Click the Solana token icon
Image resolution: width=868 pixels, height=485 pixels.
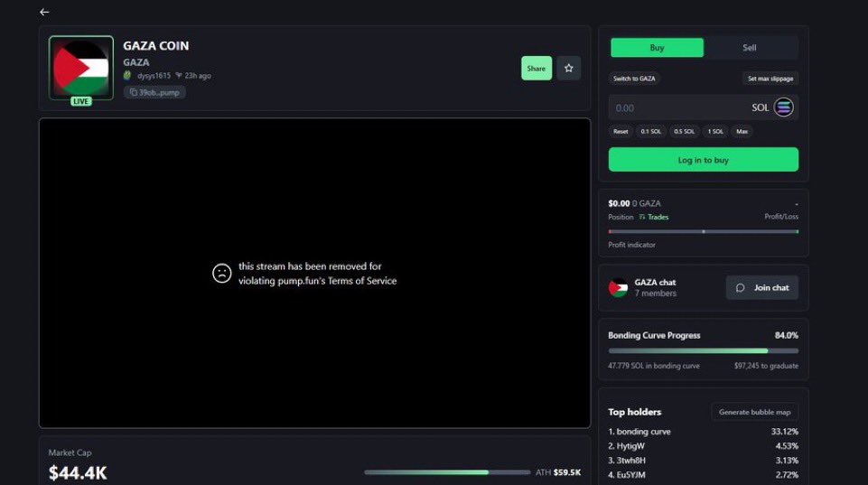coord(783,107)
